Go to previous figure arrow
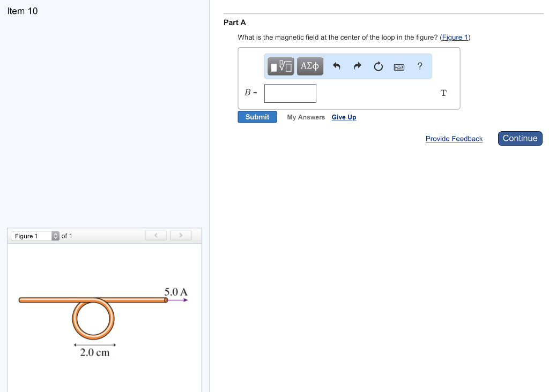 156,236
